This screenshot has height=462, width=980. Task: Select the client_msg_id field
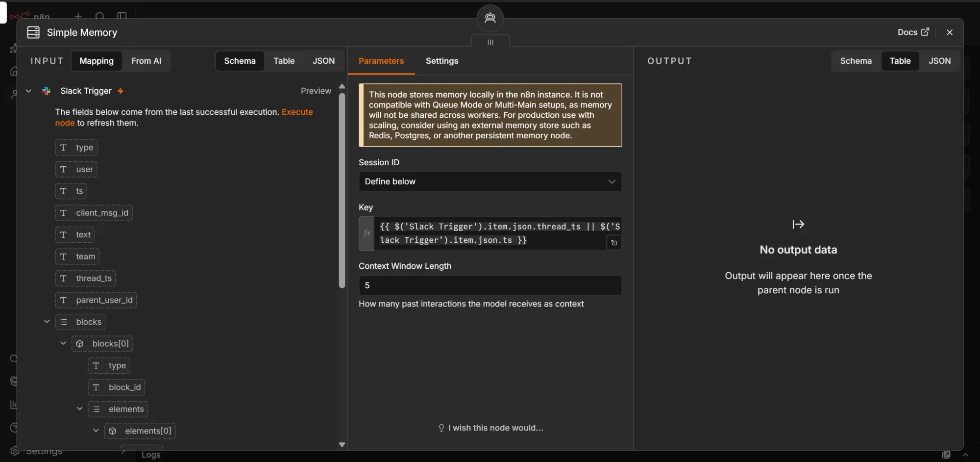(x=94, y=213)
